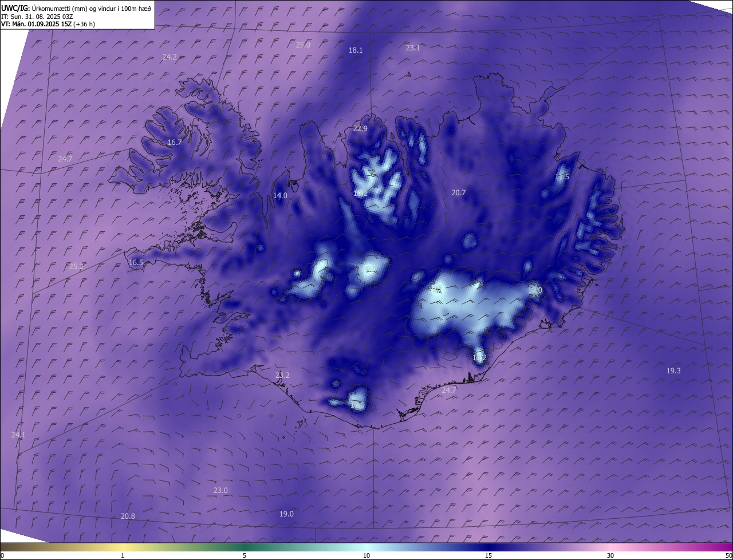Click the 23.2 value label
Viewport: 733px width, 560px height.
(282, 375)
